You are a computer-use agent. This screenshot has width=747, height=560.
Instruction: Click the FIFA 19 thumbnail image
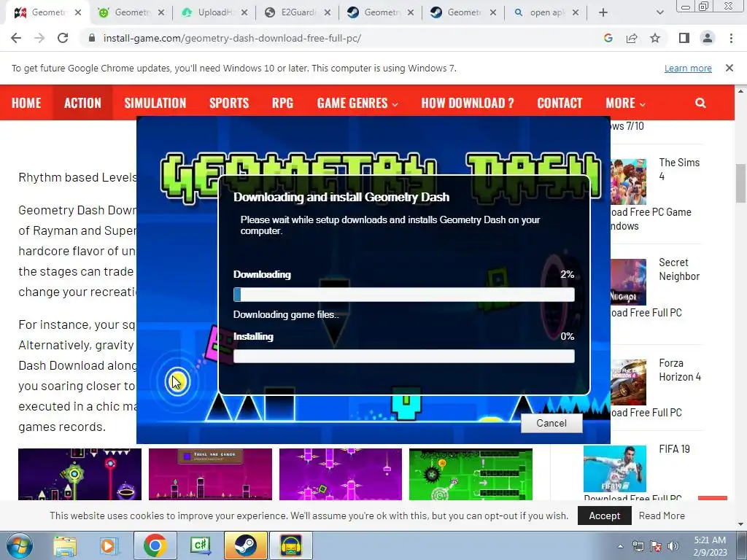[x=615, y=469]
